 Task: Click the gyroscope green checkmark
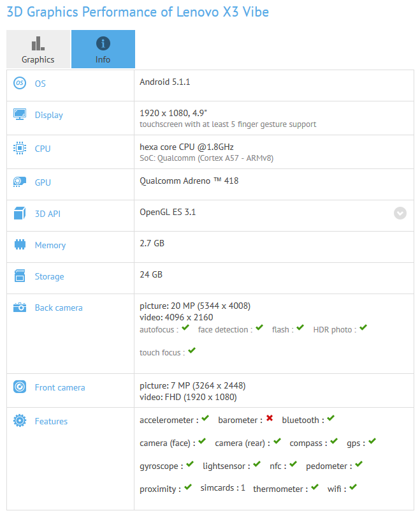pos(190,464)
